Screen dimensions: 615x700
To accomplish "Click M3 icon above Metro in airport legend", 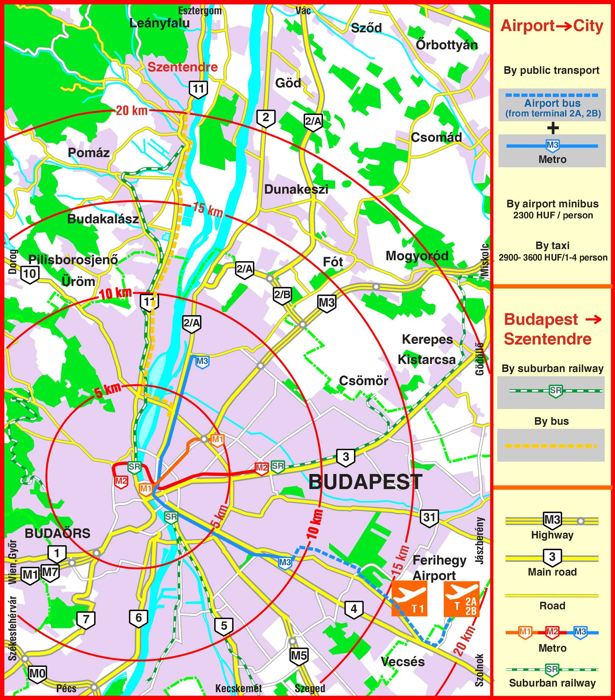I will click(552, 146).
